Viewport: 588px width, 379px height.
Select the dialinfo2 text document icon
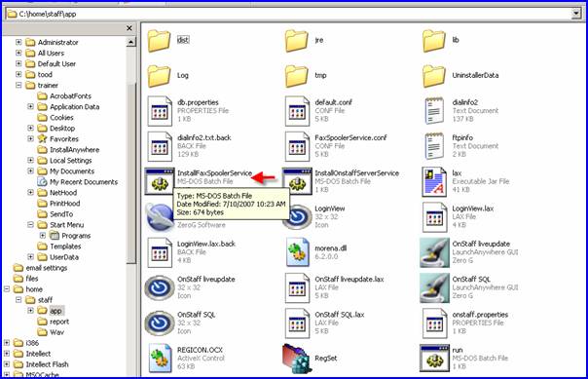[x=434, y=111]
